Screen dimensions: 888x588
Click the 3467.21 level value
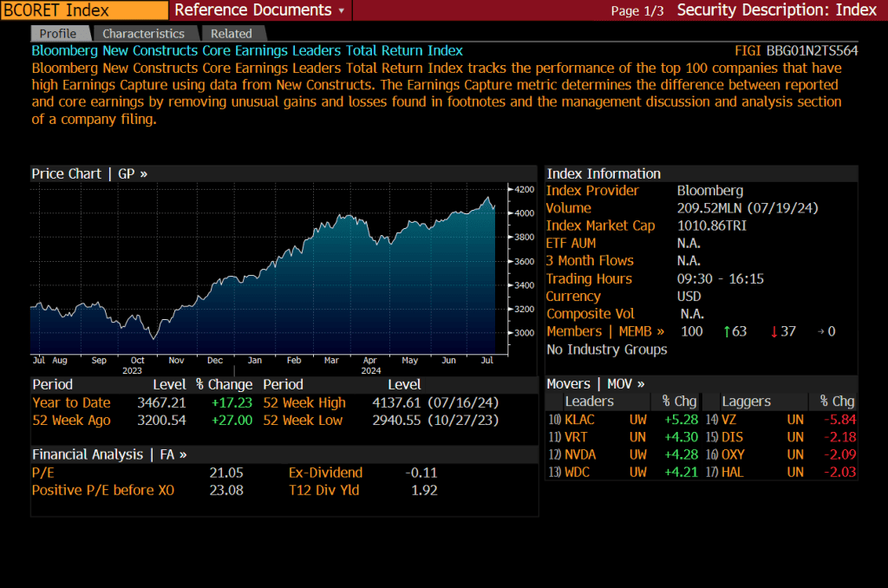point(161,402)
